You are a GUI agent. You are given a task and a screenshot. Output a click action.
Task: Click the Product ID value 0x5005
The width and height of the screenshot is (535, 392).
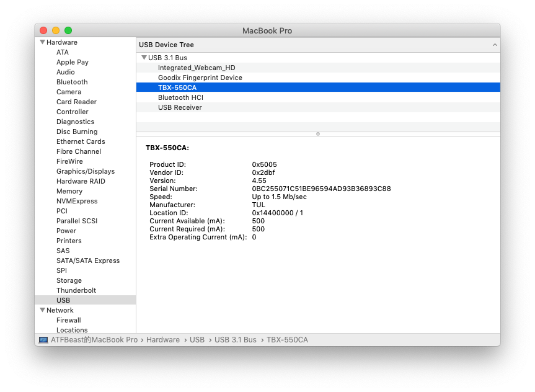pos(264,164)
